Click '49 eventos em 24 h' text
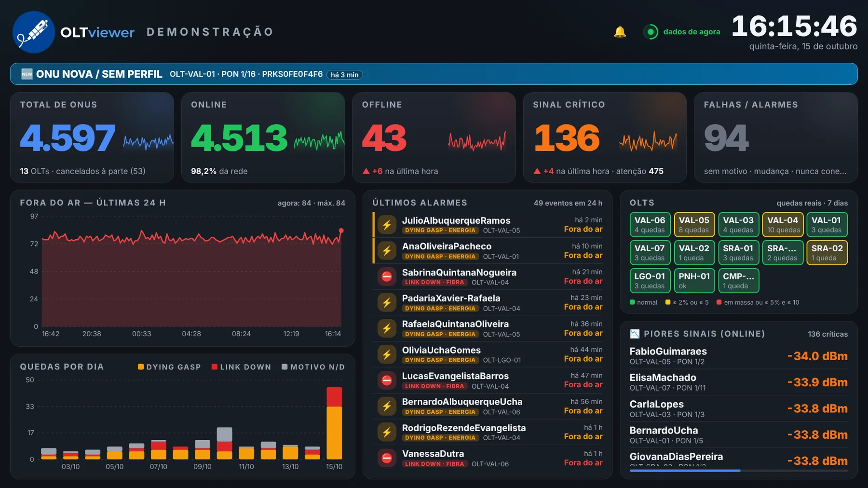Image resolution: width=868 pixels, height=488 pixels. [x=568, y=203]
